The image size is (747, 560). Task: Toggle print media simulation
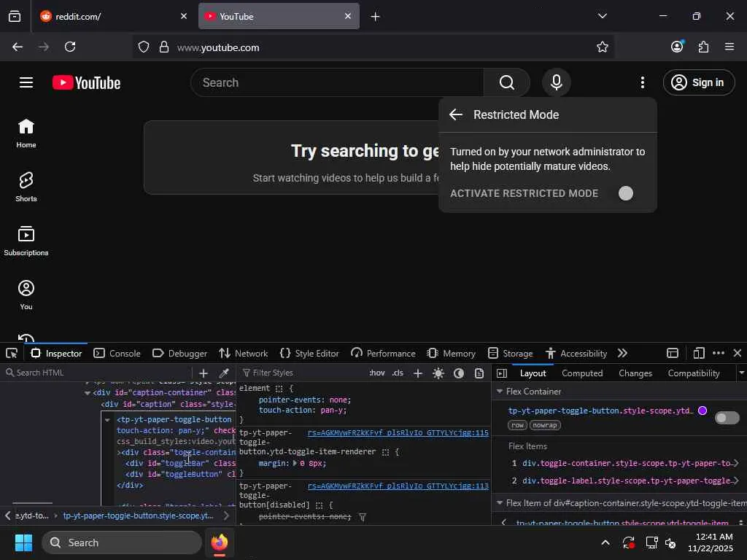pos(479,373)
